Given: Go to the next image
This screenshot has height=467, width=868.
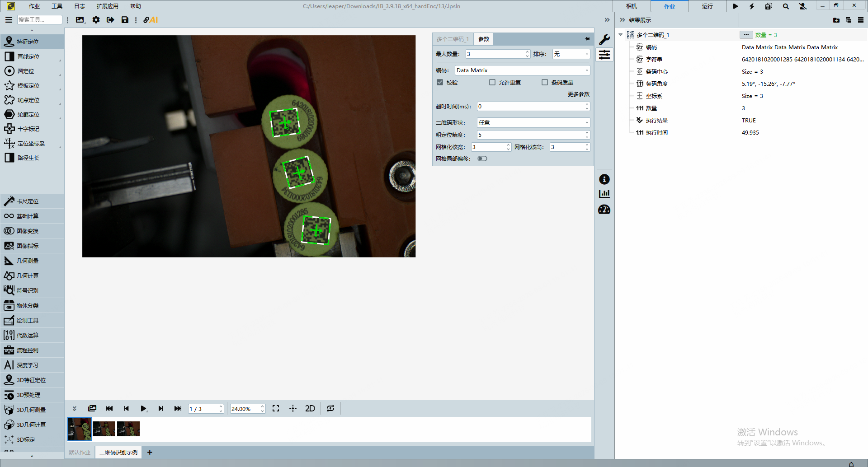Looking at the screenshot, I should point(160,408).
